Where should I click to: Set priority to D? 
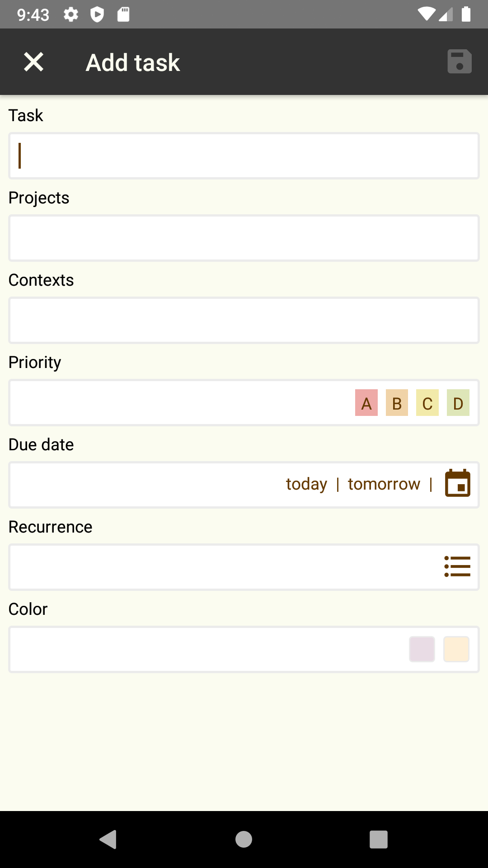(458, 402)
